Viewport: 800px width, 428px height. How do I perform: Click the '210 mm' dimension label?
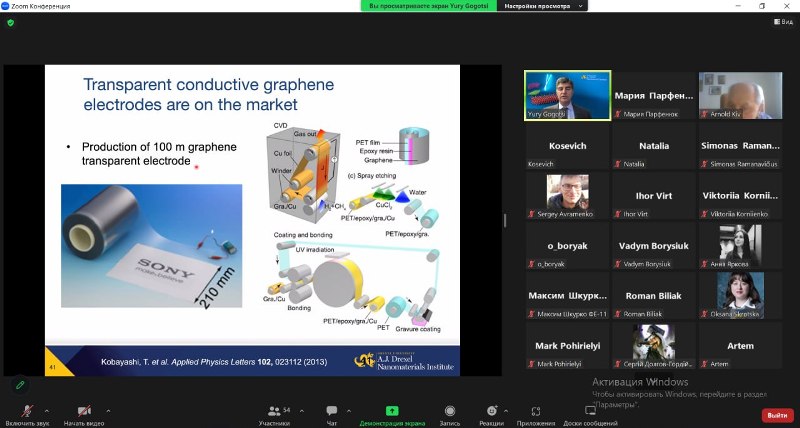coord(217,287)
